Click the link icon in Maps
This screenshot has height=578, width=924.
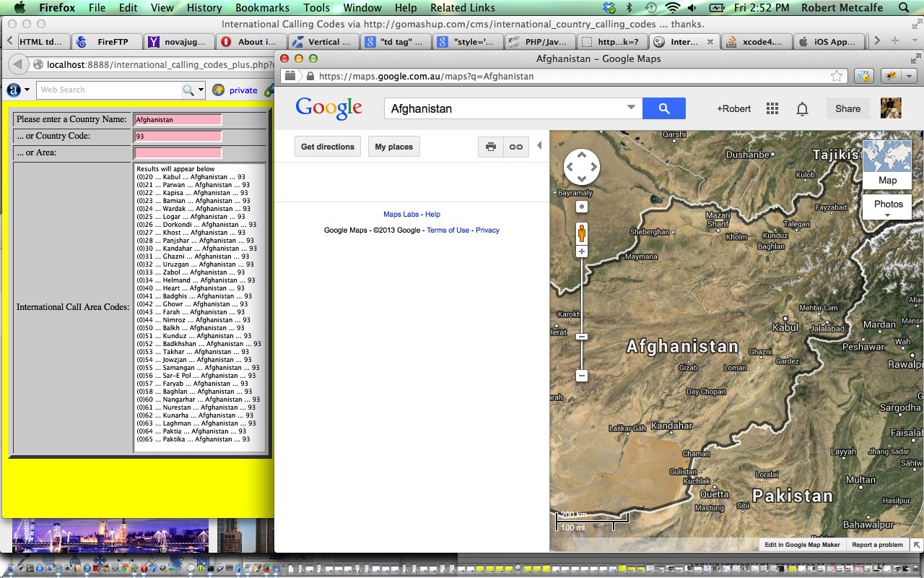tap(515, 147)
